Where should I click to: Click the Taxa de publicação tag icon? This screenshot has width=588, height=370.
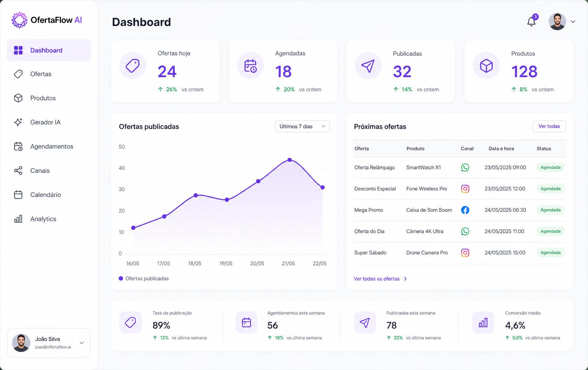pyautogui.click(x=130, y=323)
